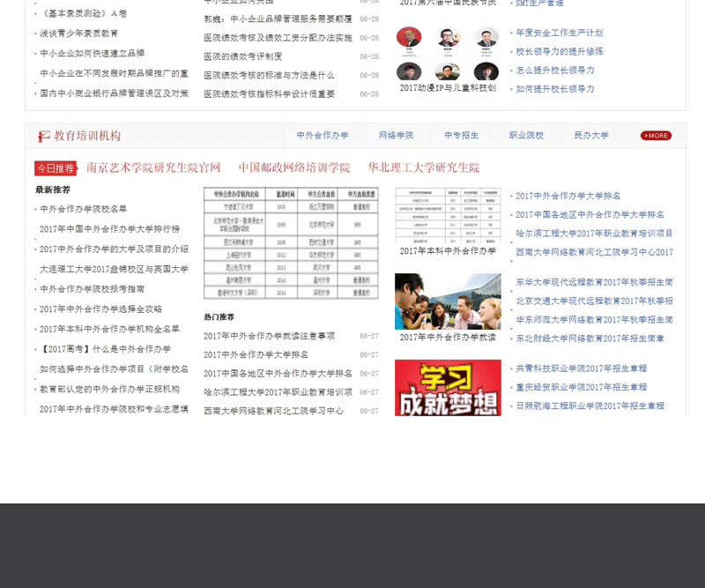Click the 2017年中外合作办学就读 caption
Image resolution: width=705 pixels, height=588 pixels.
(x=448, y=338)
